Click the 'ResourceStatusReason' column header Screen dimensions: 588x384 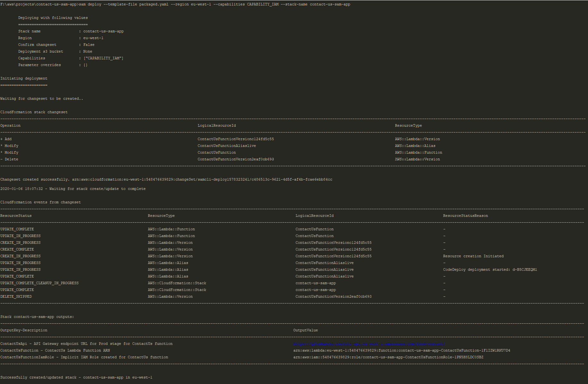pyautogui.click(x=466, y=216)
